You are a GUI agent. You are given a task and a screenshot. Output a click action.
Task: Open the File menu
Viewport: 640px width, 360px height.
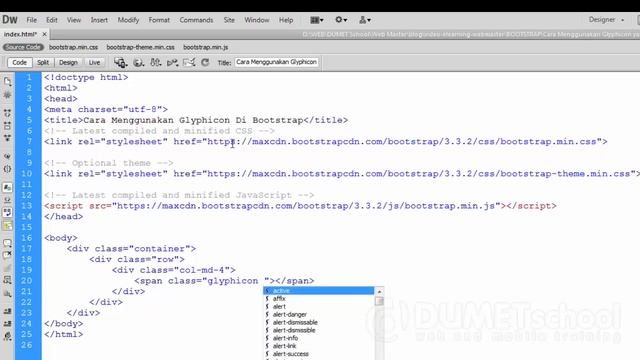pos(31,20)
